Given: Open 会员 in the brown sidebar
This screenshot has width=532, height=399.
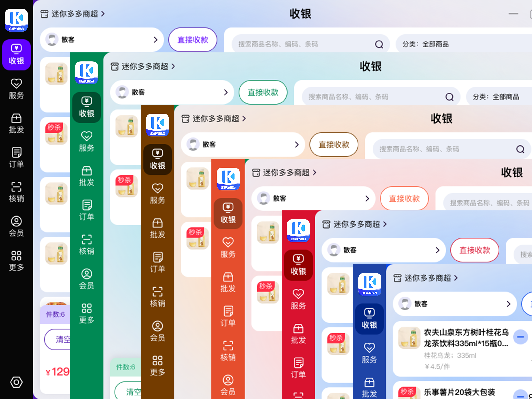Looking at the screenshot, I should point(158,332).
